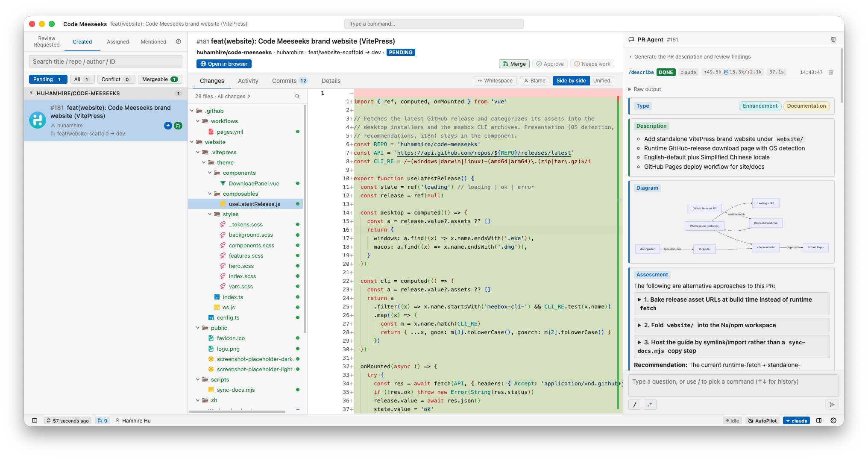This screenshot has height=458, width=868.
Task: Click the Approve button
Action: (x=550, y=64)
